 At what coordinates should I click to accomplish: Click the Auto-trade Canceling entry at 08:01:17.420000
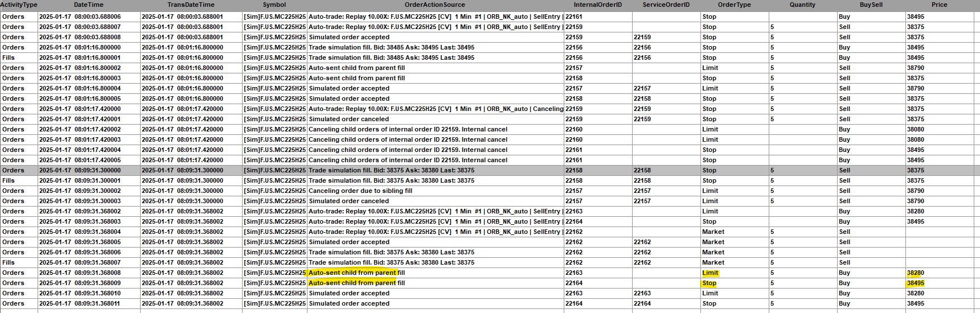436,109
